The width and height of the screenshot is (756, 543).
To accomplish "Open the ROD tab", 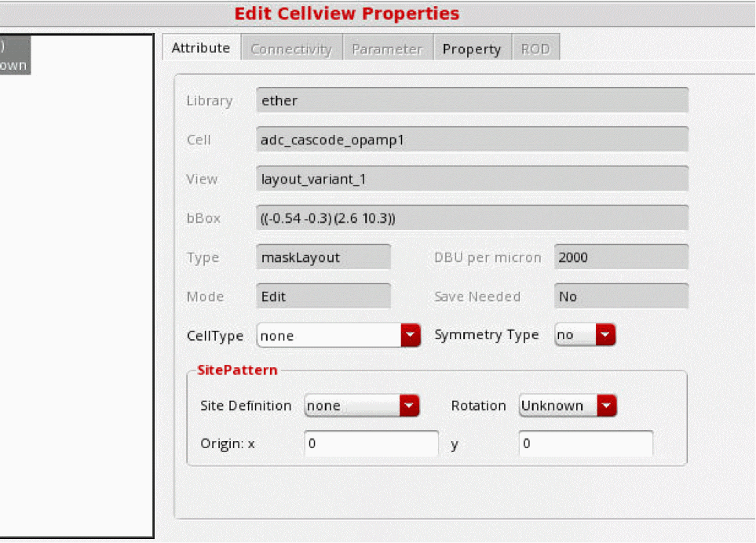I will [x=535, y=49].
